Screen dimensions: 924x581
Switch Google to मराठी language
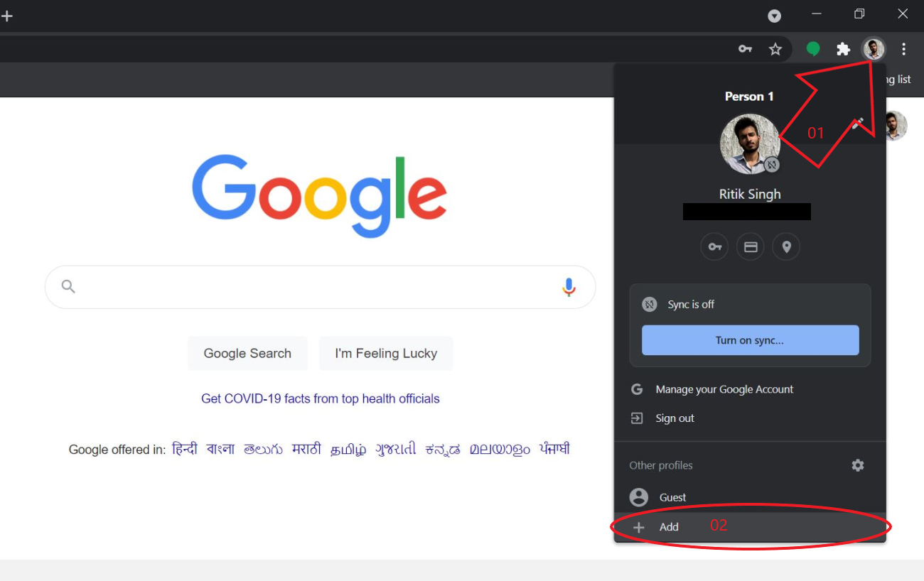click(x=306, y=449)
